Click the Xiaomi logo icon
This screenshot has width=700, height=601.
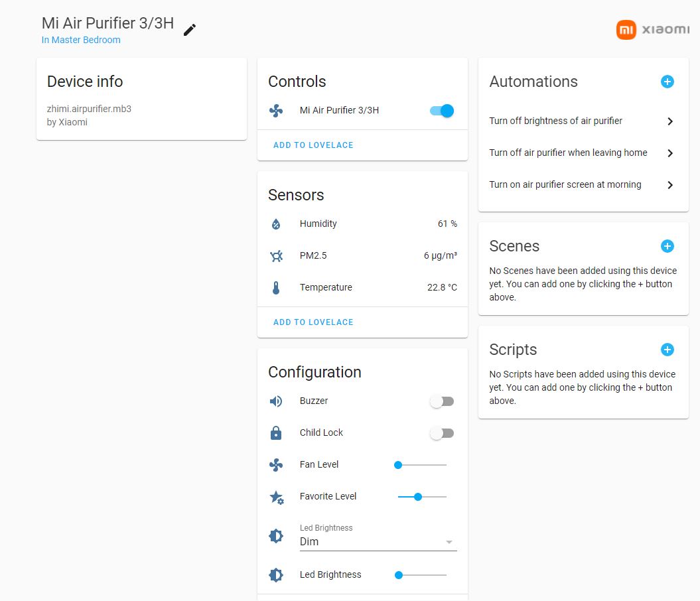(626, 29)
